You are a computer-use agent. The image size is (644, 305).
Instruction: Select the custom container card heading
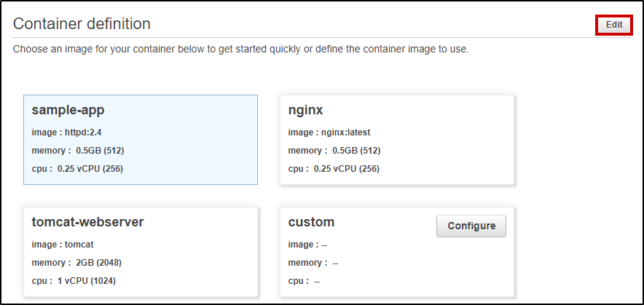click(x=311, y=222)
